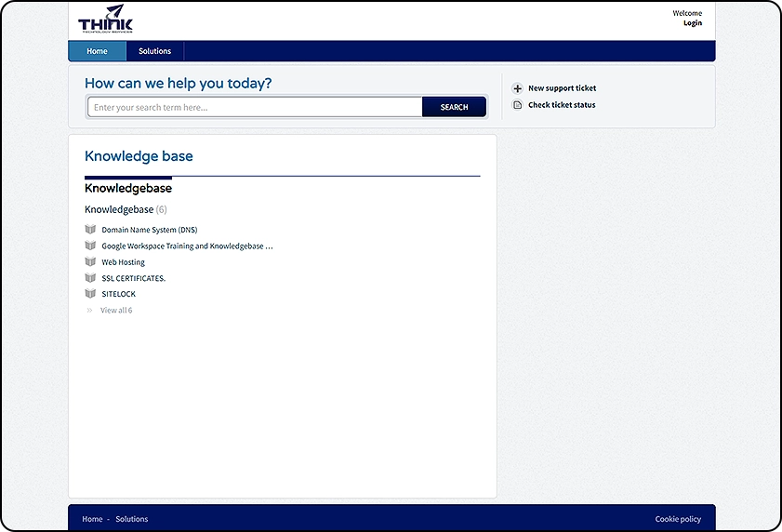Click book icon beside Domain Name System
The image size is (782, 532).
[90, 230]
